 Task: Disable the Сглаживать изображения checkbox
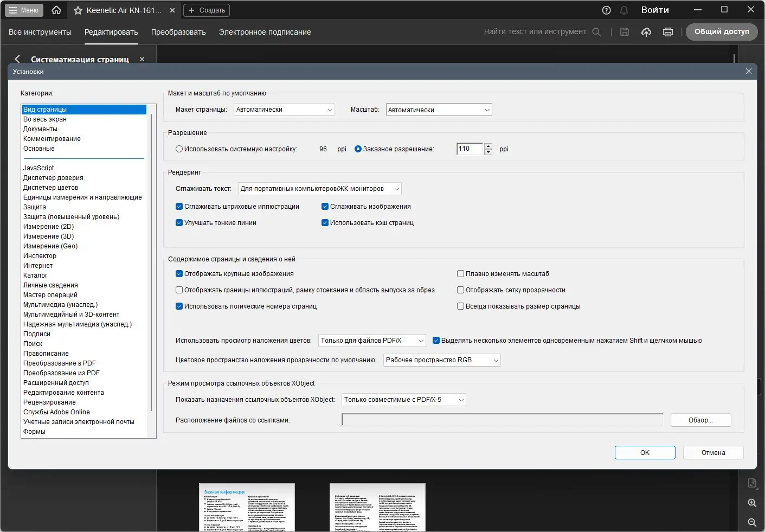coord(325,206)
